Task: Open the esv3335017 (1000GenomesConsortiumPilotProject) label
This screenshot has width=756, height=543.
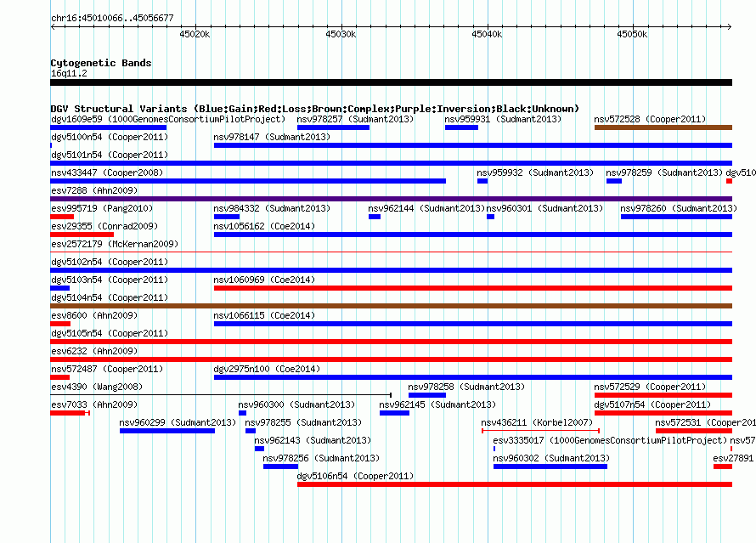Action: [610, 440]
